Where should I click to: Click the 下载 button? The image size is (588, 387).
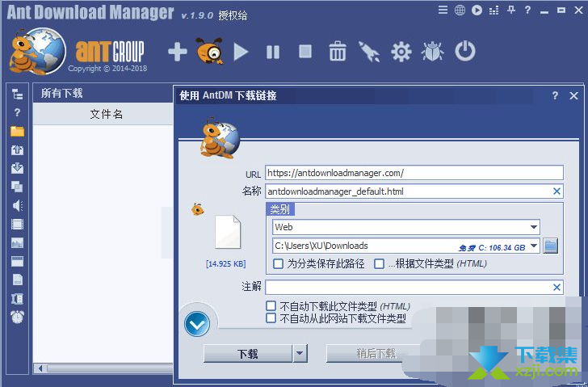click(248, 353)
